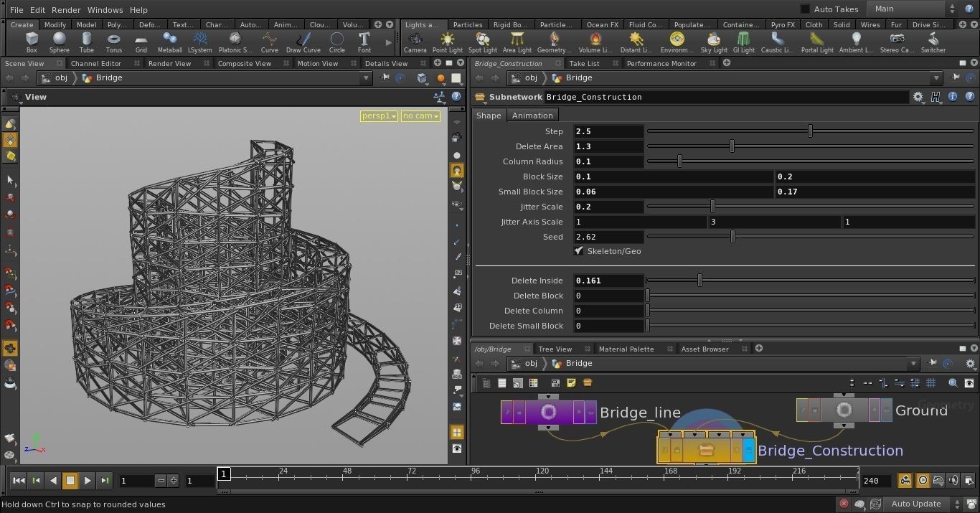The image size is (980, 513).
Task: Add an Ambient Light from shelf
Action: pyautogui.click(x=856, y=42)
